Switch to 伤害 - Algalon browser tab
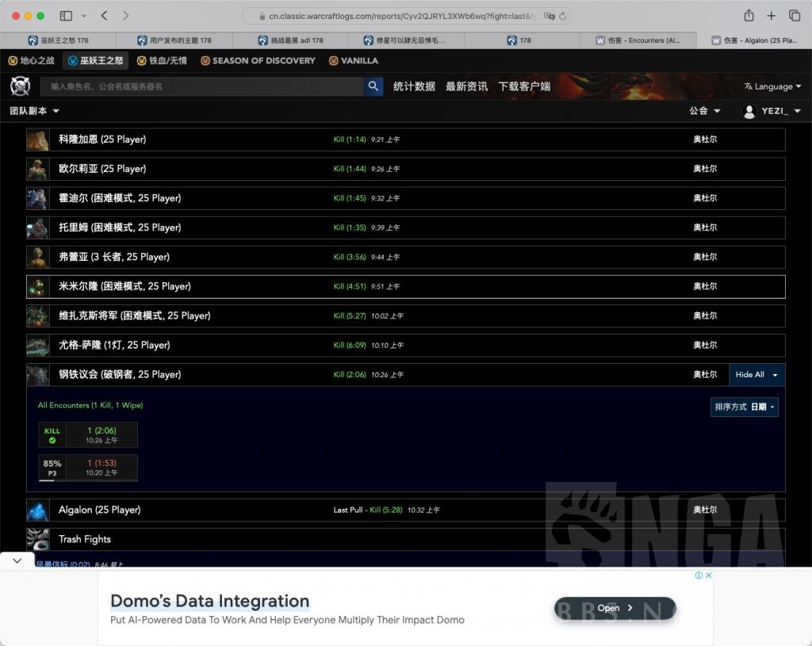 tap(755, 40)
